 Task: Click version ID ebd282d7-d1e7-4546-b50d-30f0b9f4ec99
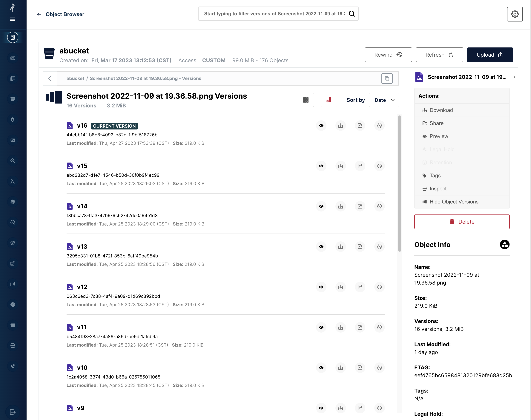113,175
